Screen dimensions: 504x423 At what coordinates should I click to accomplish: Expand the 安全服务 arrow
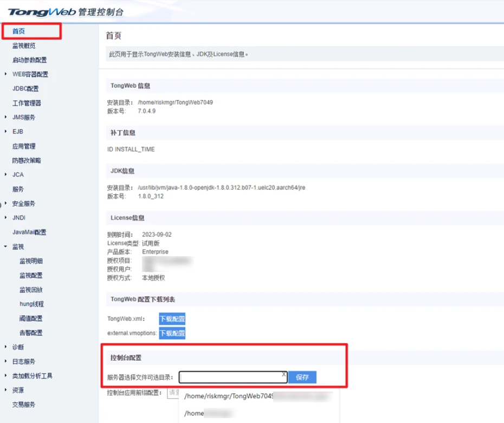click(x=5, y=203)
